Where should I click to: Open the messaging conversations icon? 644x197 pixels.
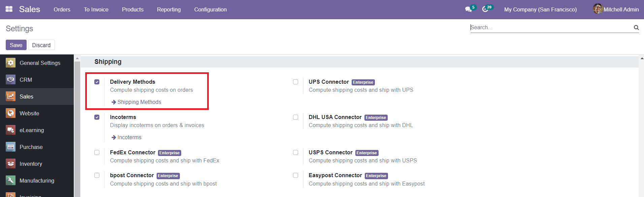coord(468,9)
